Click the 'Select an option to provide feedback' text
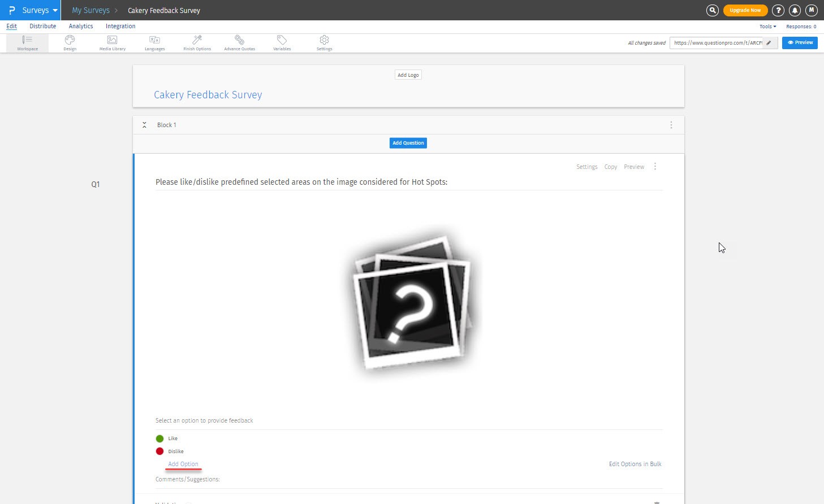Viewport: 824px width, 504px height. click(204, 420)
